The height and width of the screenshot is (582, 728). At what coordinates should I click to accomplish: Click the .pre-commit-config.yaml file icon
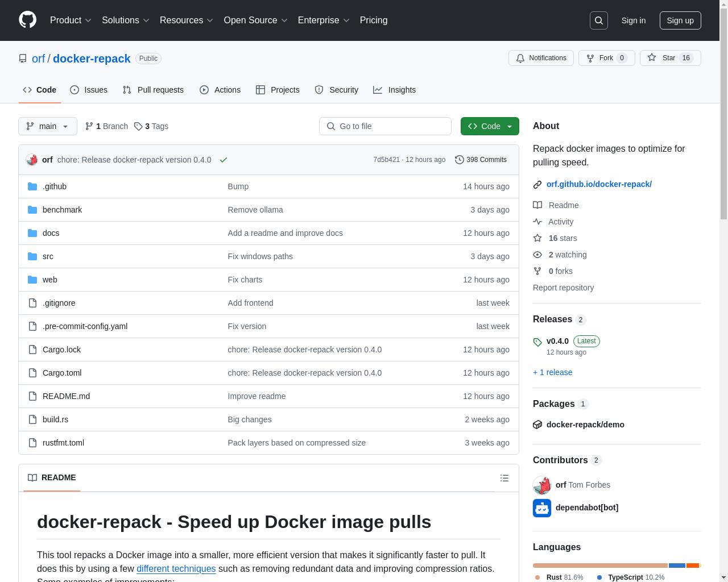(x=32, y=326)
